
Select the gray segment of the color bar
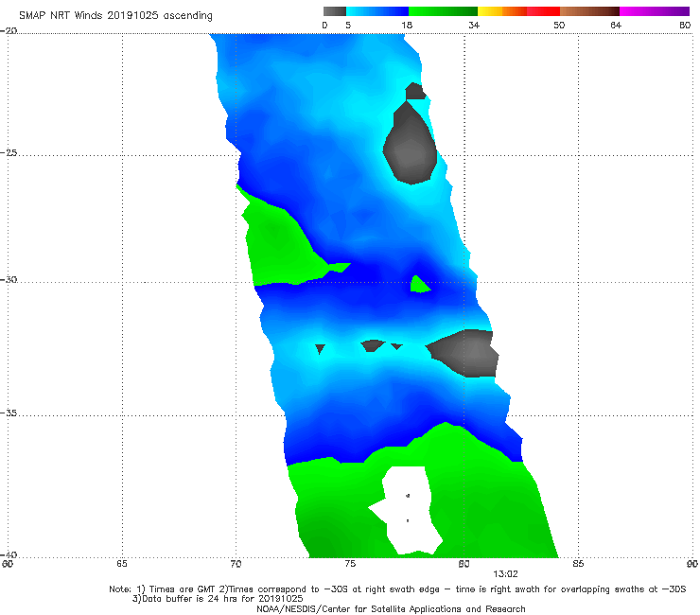coord(335,11)
